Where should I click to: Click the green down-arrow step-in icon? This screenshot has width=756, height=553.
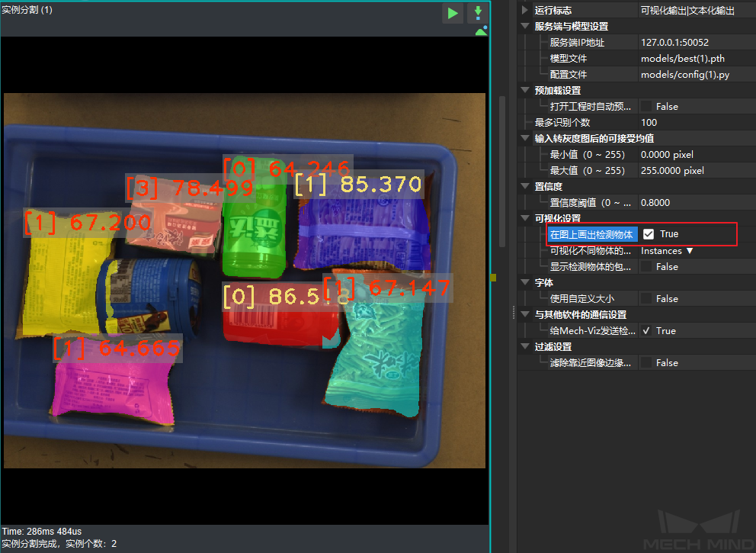coord(478,12)
